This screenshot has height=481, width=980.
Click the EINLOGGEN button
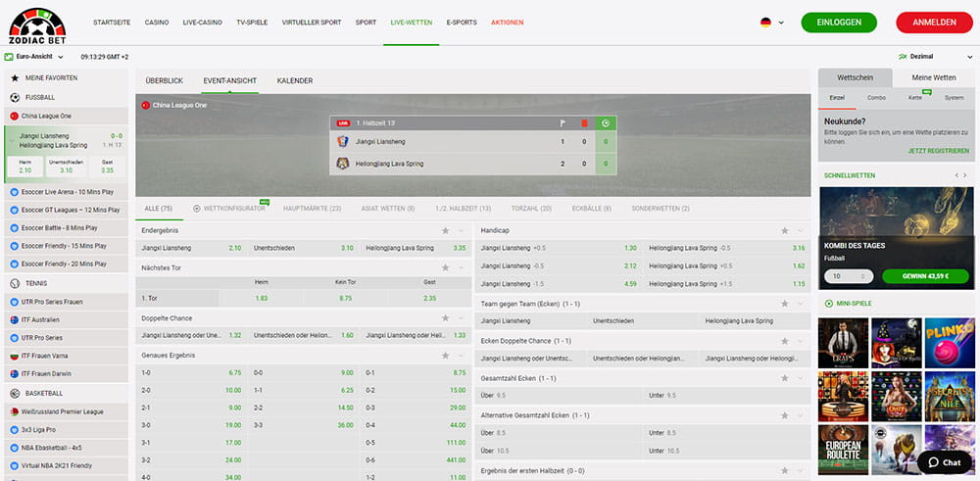(839, 23)
